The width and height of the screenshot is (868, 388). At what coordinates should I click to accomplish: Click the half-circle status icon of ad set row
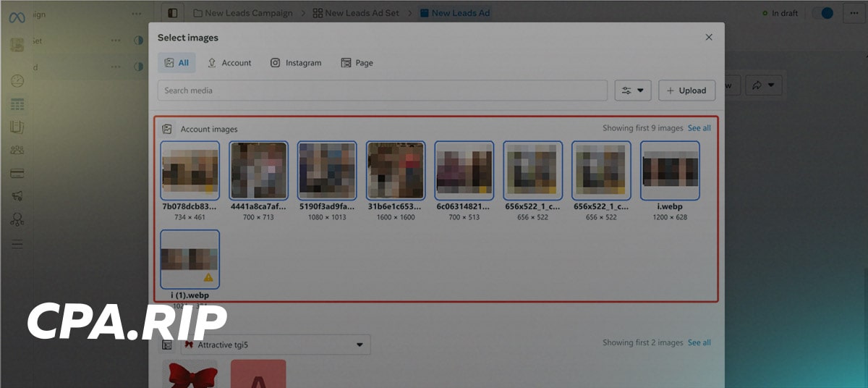coord(138,41)
